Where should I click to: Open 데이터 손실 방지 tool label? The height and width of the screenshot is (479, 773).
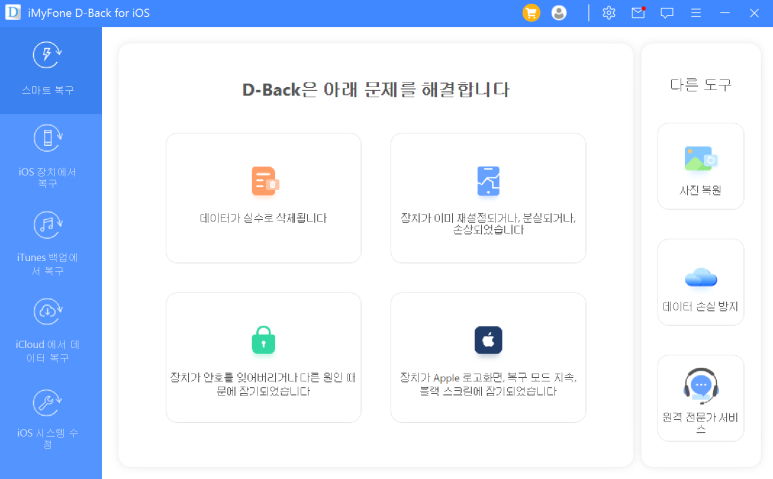point(701,307)
